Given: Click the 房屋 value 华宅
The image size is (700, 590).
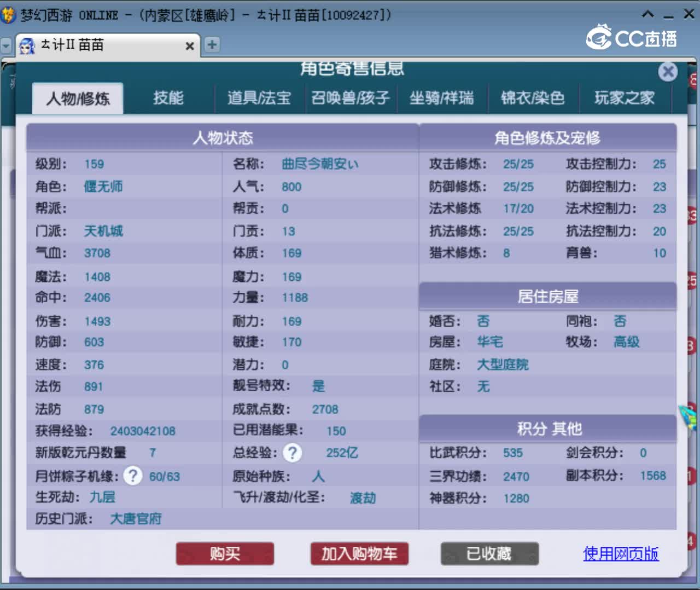Looking at the screenshot, I should [x=490, y=342].
